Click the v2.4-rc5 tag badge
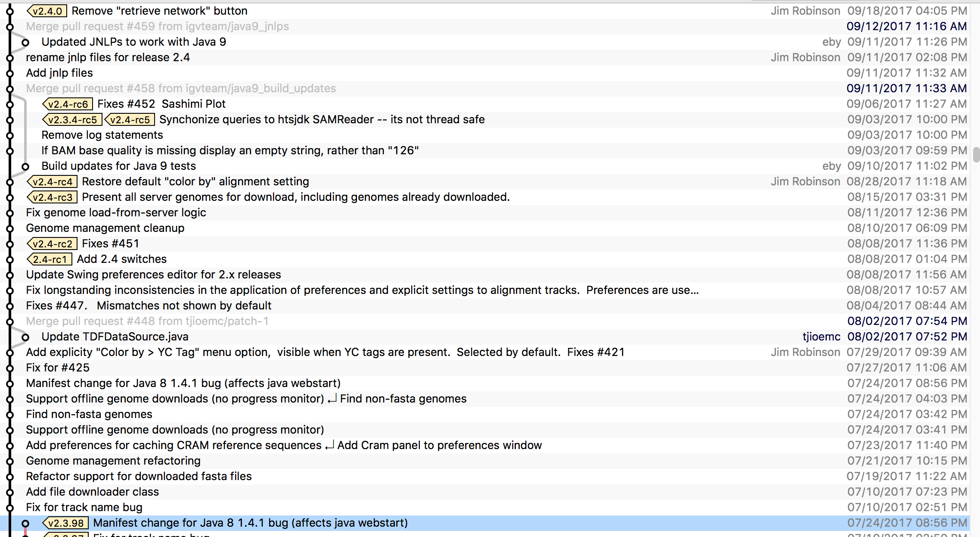The width and height of the screenshot is (980, 537). (x=130, y=119)
